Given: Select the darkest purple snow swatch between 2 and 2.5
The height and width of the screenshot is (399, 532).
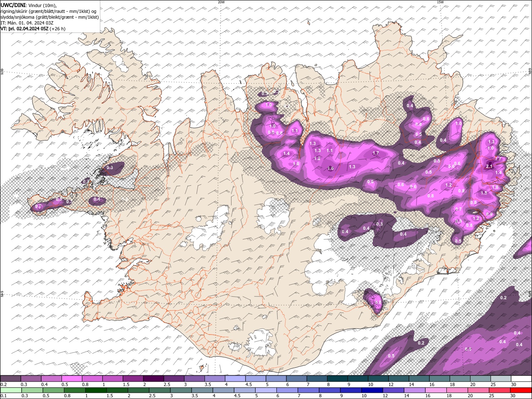Looking at the screenshot, I should (153, 379).
